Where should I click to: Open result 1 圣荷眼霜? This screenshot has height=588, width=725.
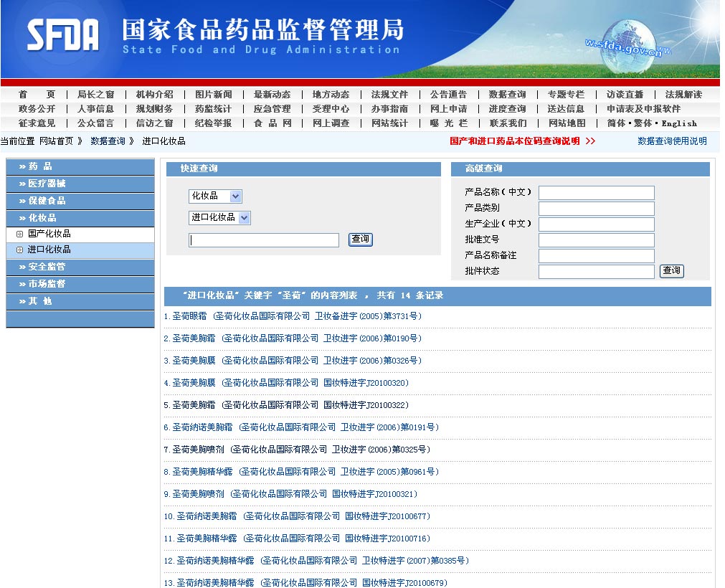click(293, 316)
